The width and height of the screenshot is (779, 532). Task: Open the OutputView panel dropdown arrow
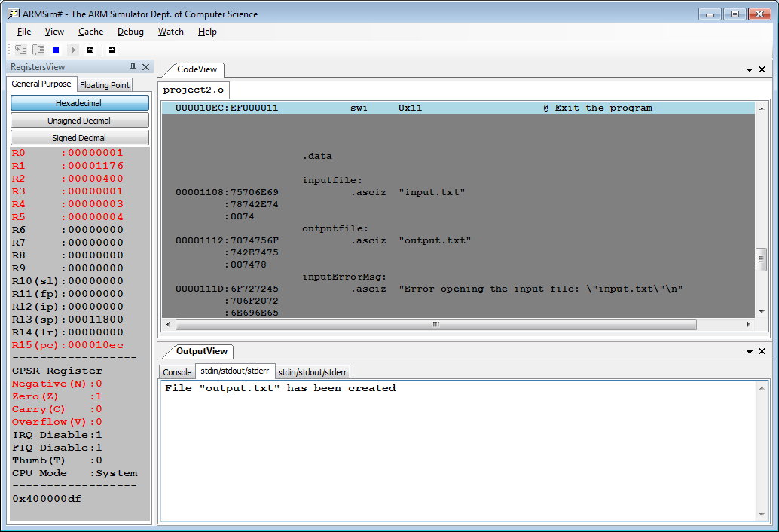pos(750,352)
